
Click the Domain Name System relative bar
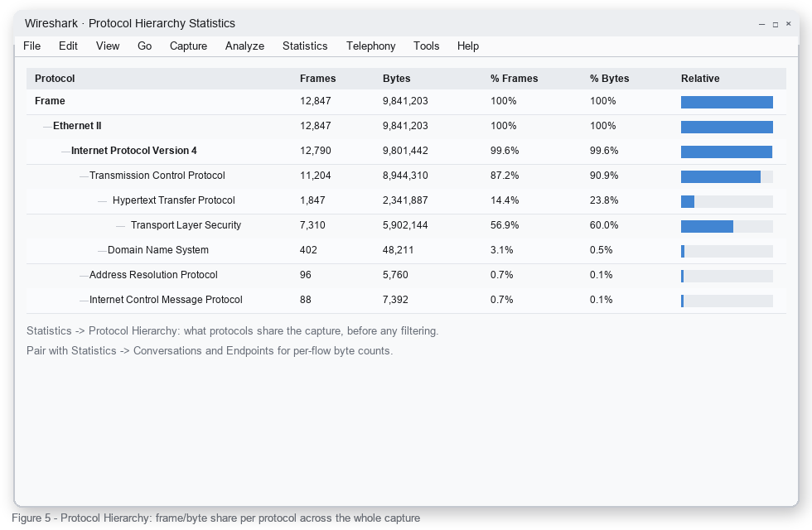(x=727, y=251)
